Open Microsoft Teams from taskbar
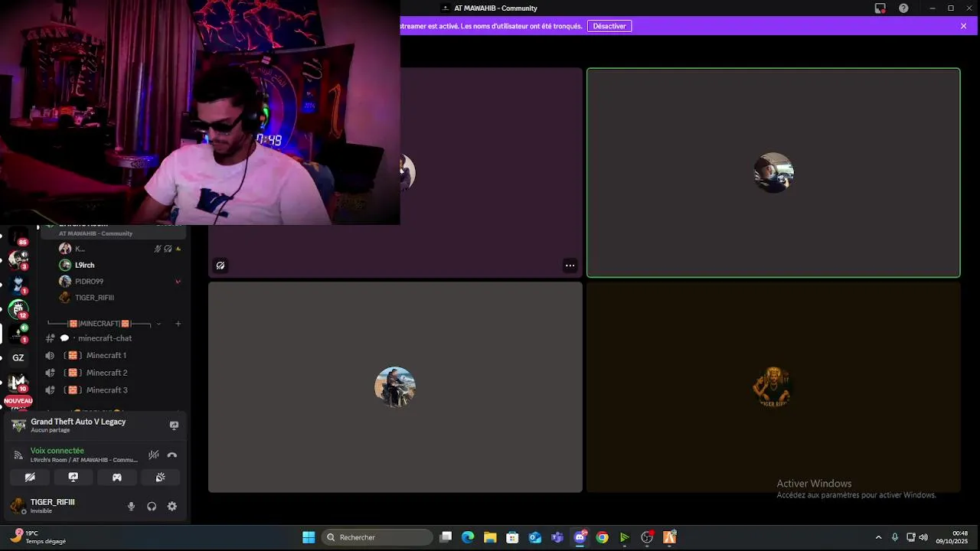Viewport: 980px width, 551px height. pyautogui.click(x=557, y=537)
